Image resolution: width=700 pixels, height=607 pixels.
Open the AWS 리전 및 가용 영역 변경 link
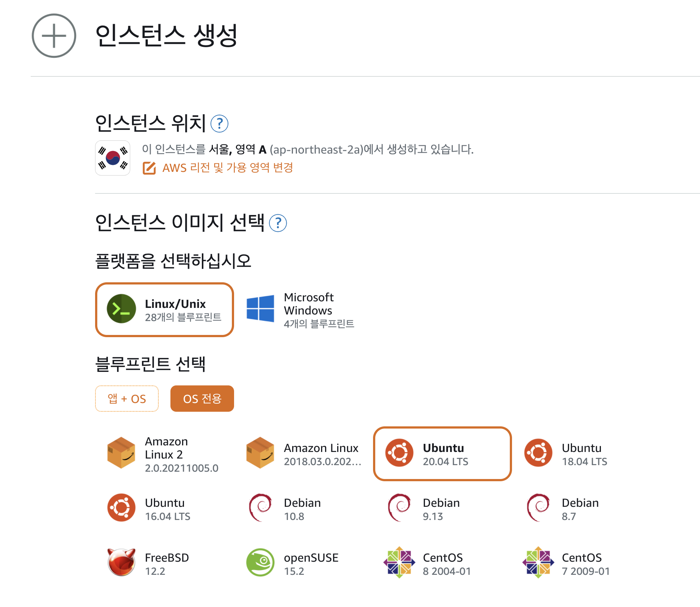[227, 168]
